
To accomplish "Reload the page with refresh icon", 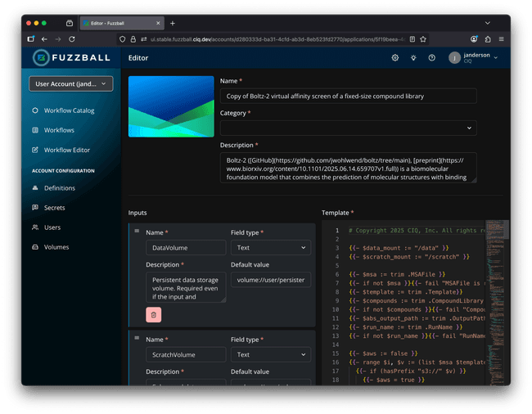I will click(x=72, y=39).
